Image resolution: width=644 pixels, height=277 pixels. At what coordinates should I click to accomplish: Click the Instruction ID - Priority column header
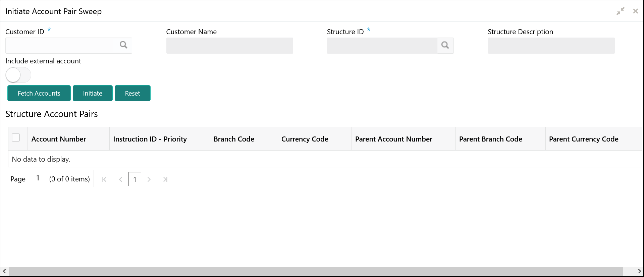click(160, 139)
